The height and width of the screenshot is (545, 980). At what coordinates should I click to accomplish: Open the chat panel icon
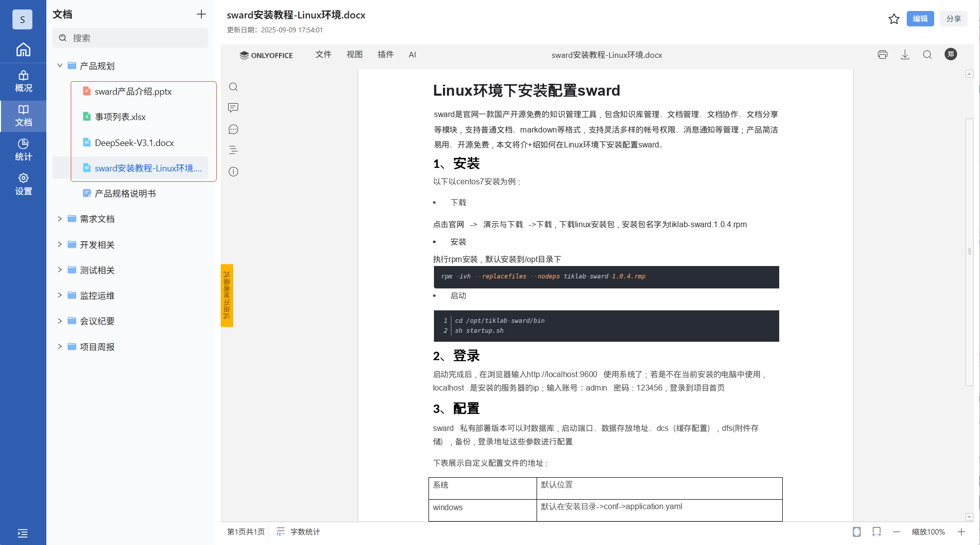pos(233,130)
